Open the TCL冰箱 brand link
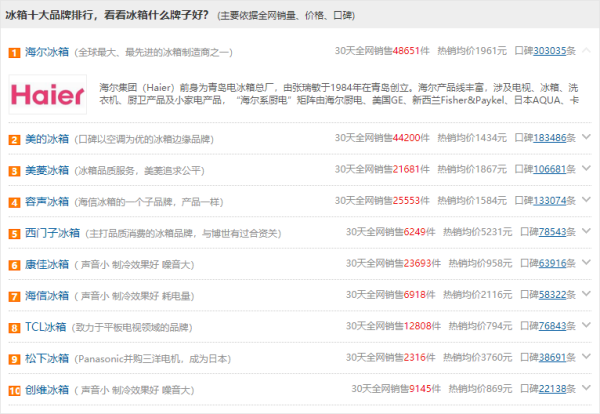Screen dimensions: 600x414 tap(45, 327)
